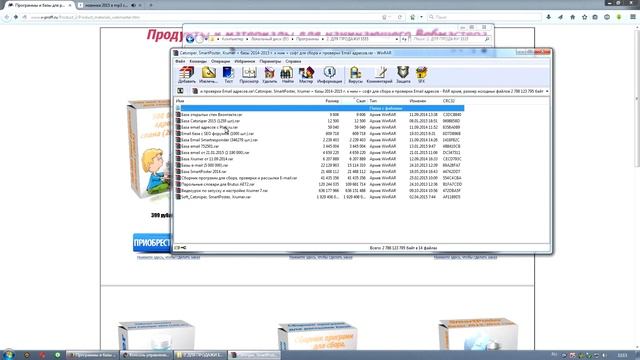Click the WinRAR taskbar button
This screenshot has width=640, height=360.
(254, 355)
